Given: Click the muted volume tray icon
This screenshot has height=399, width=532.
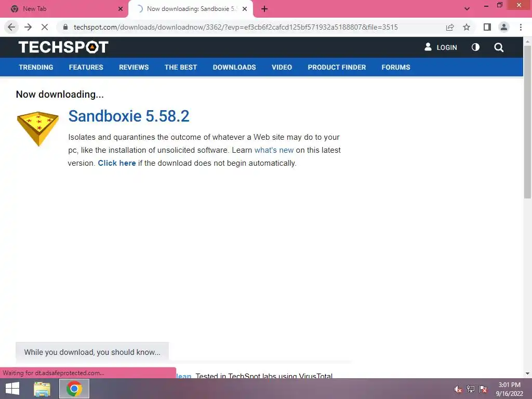Looking at the screenshot, I should point(458,389).
